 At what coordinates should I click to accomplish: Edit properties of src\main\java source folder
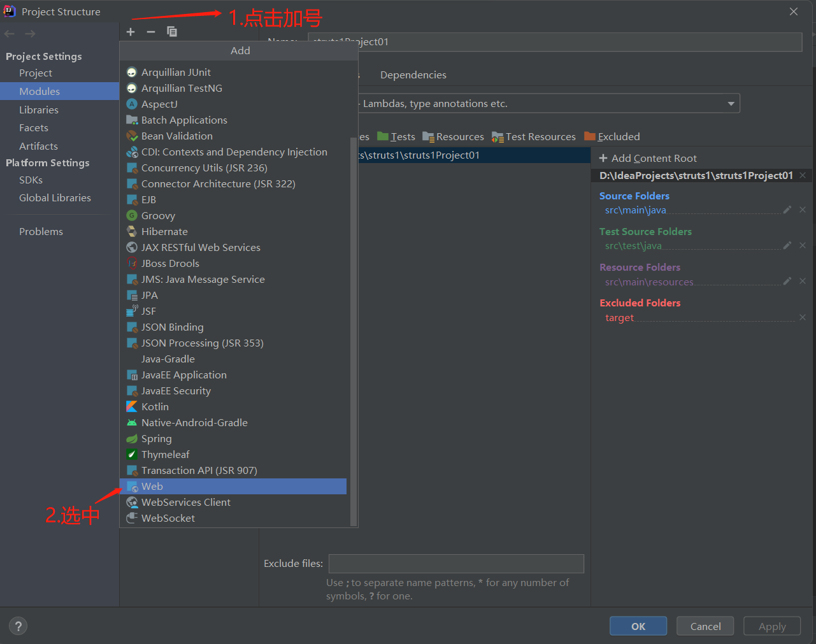[x=787, y=210]
